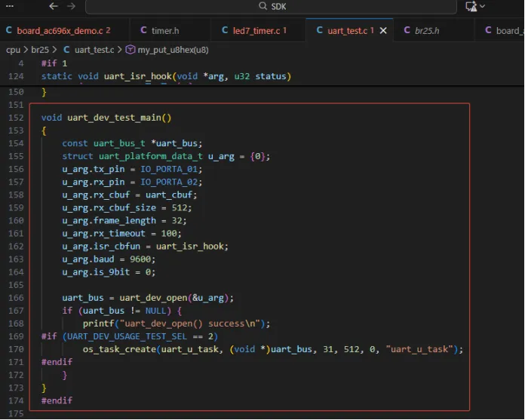Image resolution: width=525 pixels, height=420 pixels.
Task: Click sticky line 124 uart_isr_hook header
Action: point(166,76)
